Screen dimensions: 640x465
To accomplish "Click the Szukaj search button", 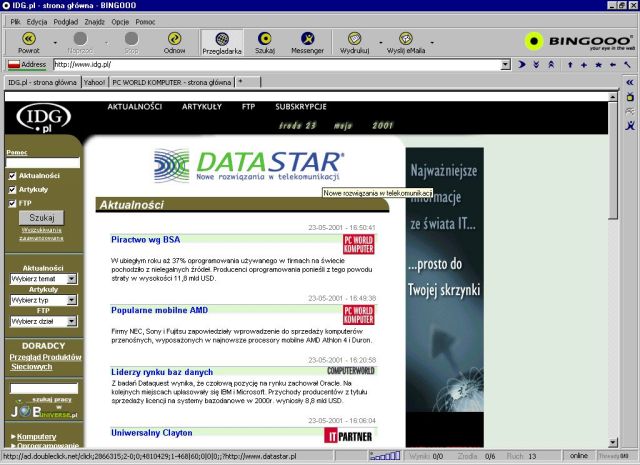I will [x=42, y=218].
